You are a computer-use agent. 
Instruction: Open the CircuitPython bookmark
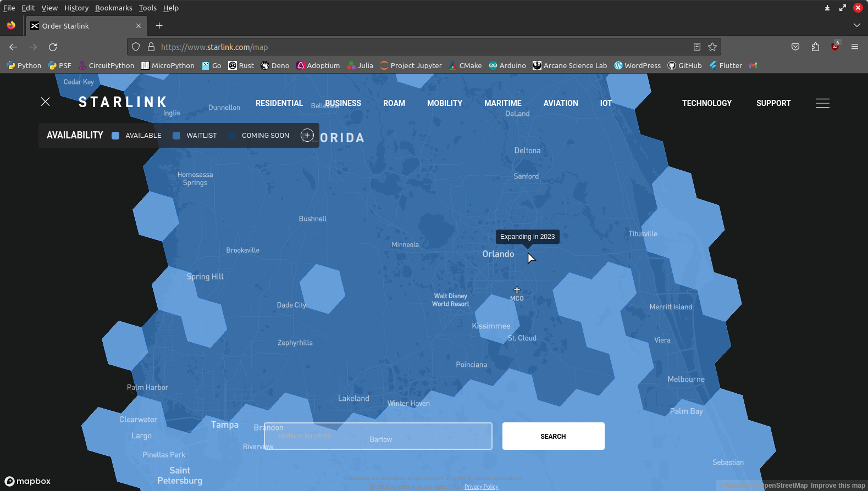point(106,65)
